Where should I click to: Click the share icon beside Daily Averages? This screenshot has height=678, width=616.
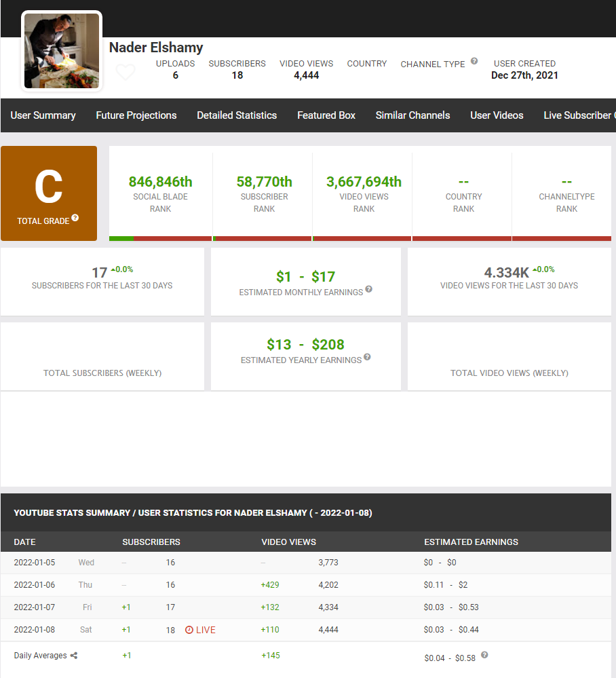click(74, 656)
